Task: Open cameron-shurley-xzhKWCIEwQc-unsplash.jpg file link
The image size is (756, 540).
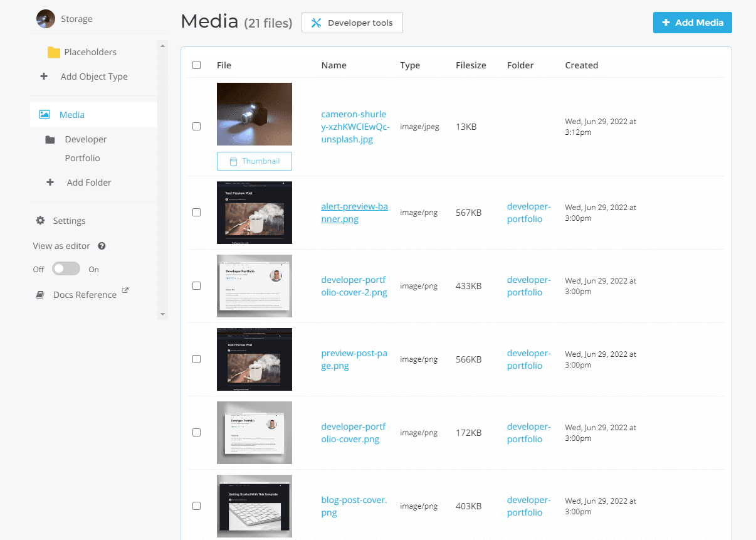Action: (x=355, y=127)
